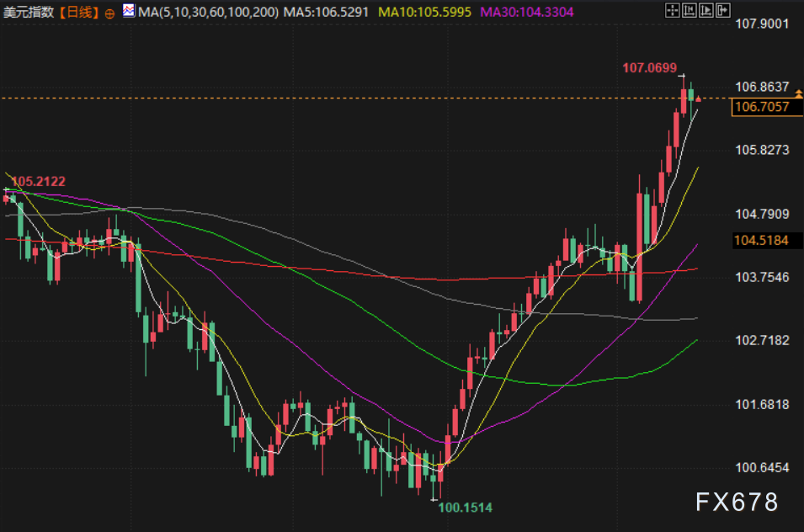Open the MA indicator chart icon
The height and width of the screenshot is (532, 804).
pyautogui.click(x=128, y=12)
